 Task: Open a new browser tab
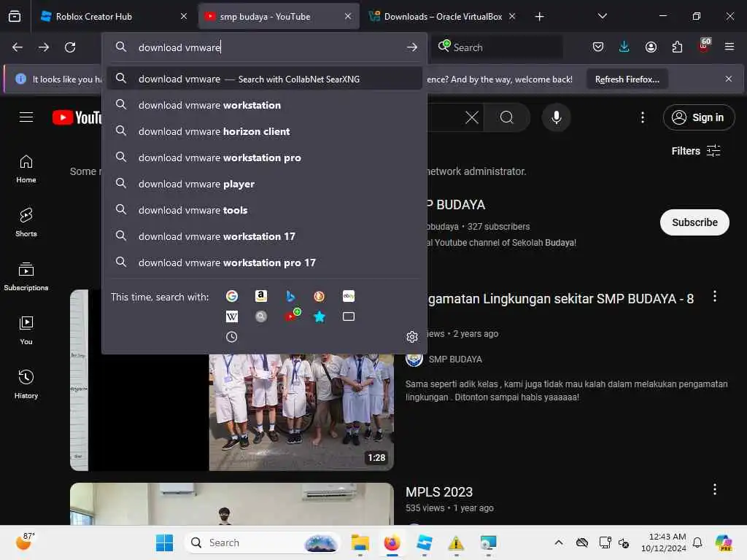[x=539, y=16]
